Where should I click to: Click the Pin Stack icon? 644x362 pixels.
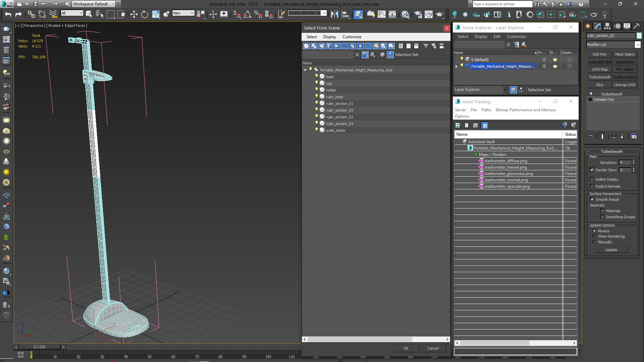point(591,136)
